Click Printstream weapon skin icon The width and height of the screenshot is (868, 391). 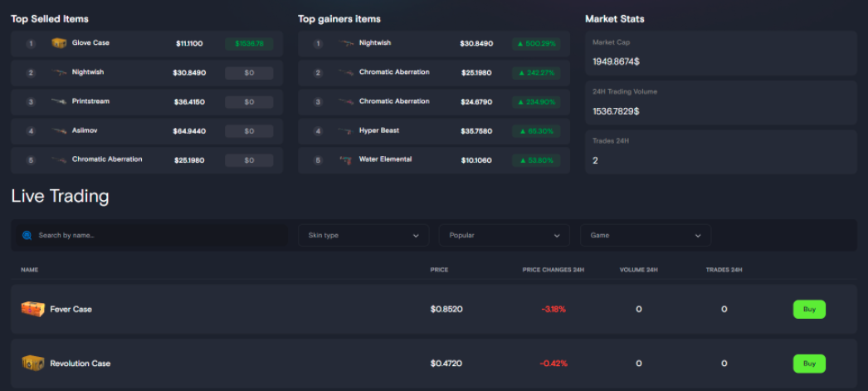tap(59, 102)
